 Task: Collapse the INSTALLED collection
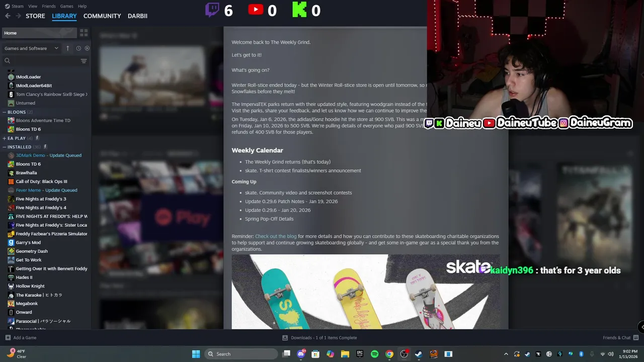tap(5, 147)
